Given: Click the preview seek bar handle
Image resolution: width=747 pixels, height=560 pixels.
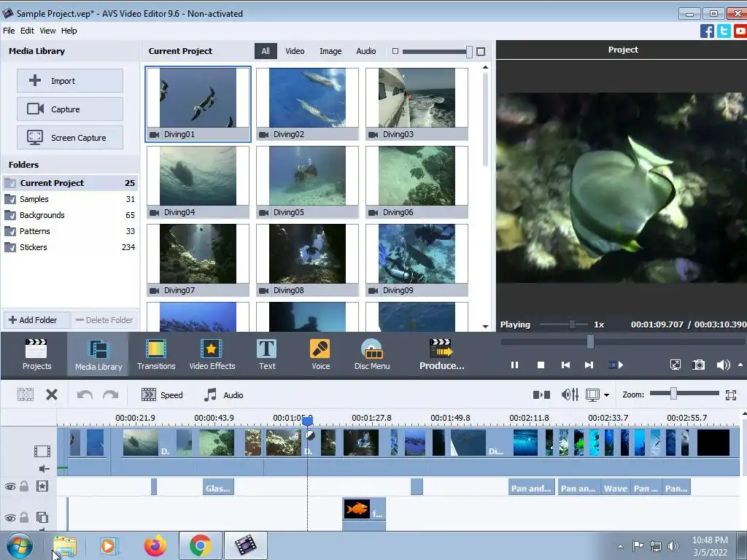Looking at the screenshot, I should click(590, 341).
